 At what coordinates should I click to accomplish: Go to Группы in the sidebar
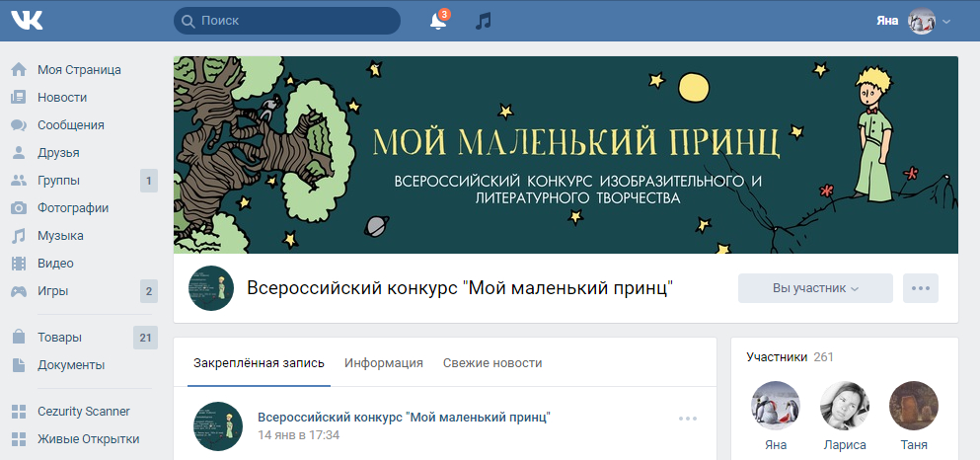tap(59, 181)
